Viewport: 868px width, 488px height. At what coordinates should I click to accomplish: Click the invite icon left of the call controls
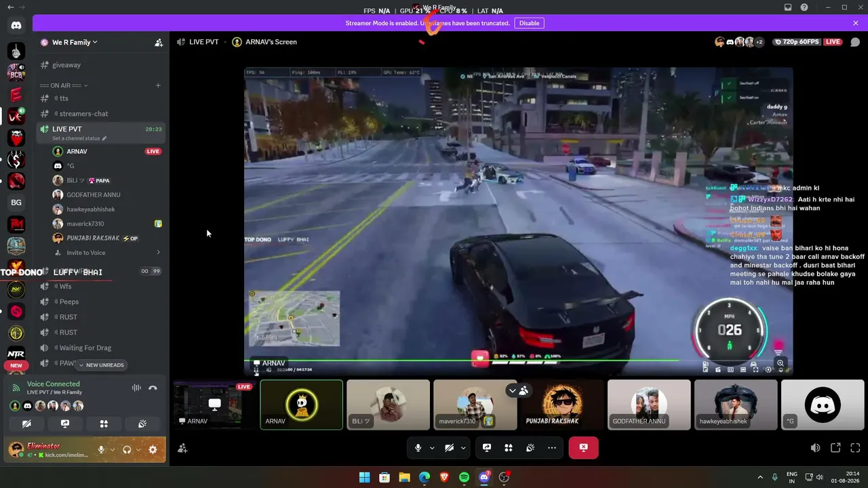click(182, 448)
